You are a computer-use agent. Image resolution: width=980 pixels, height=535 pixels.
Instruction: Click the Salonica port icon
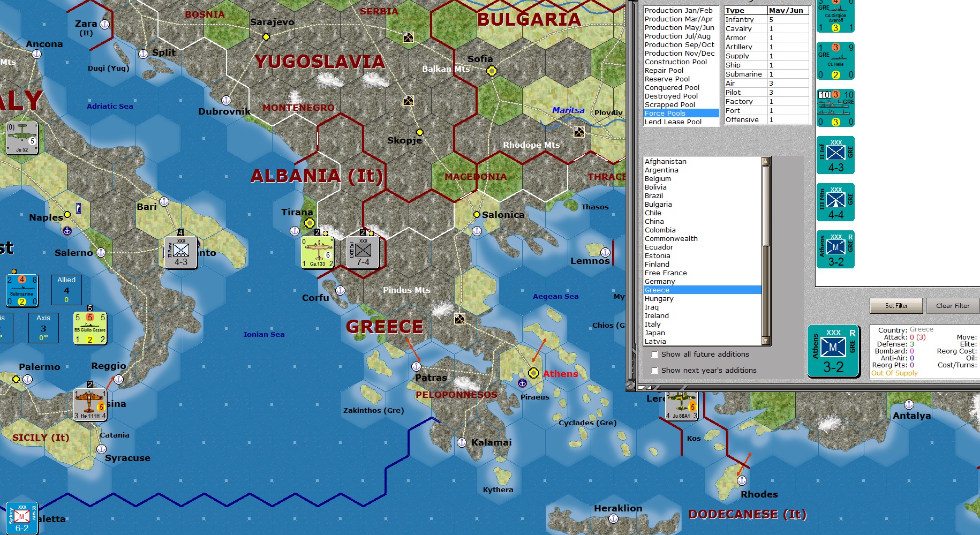(477, 231)
